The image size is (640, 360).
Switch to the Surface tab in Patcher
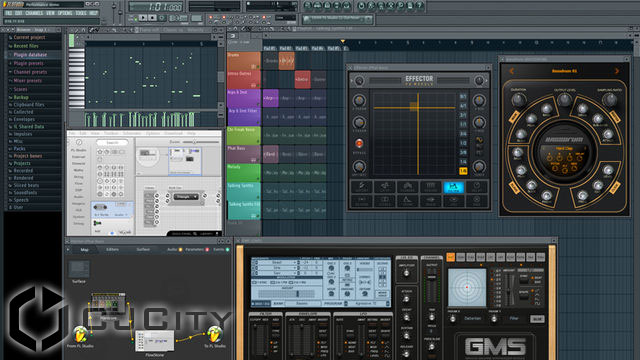tap(143, 249)
